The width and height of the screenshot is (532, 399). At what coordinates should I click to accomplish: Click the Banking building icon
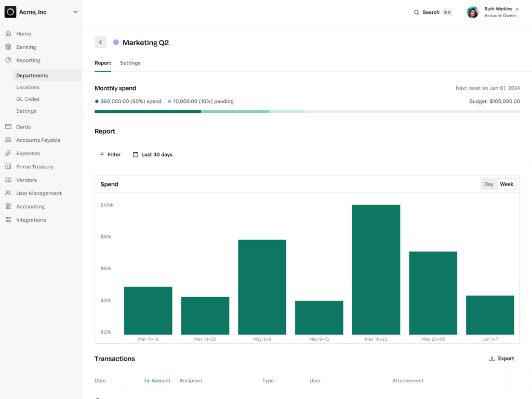[8, 47]
